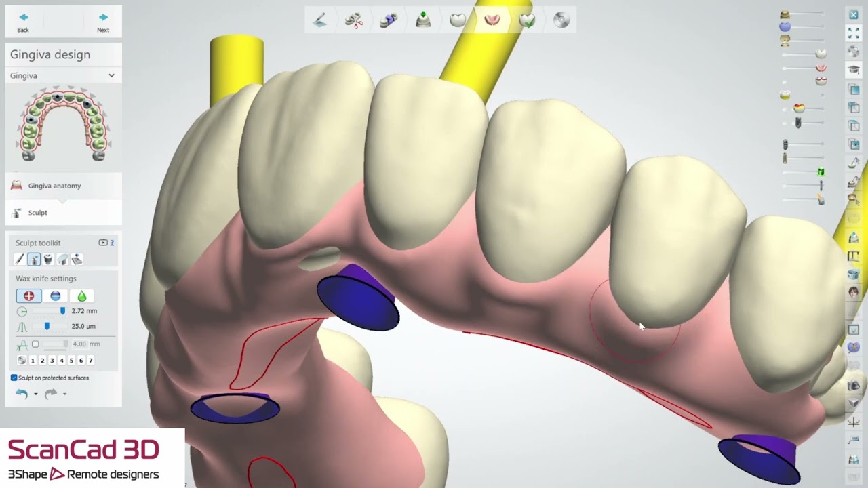Show the coordinate axes icon
This screenshot has height=488, width=868.
point(854,422)
